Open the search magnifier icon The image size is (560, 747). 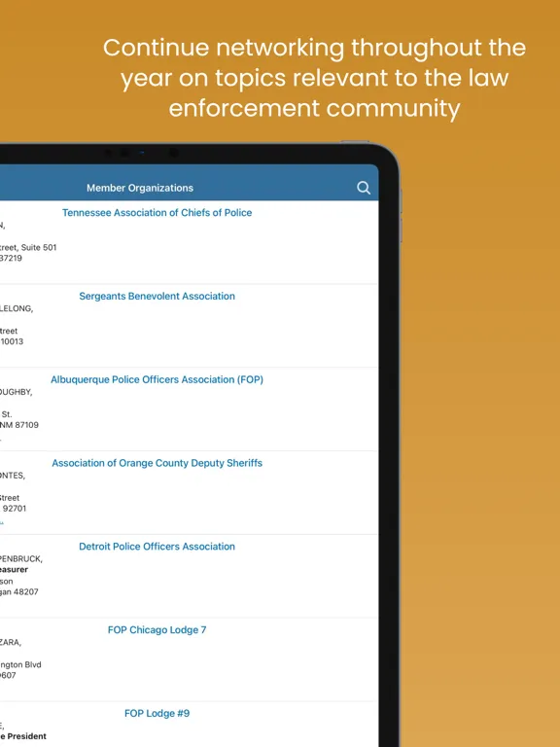364,188
